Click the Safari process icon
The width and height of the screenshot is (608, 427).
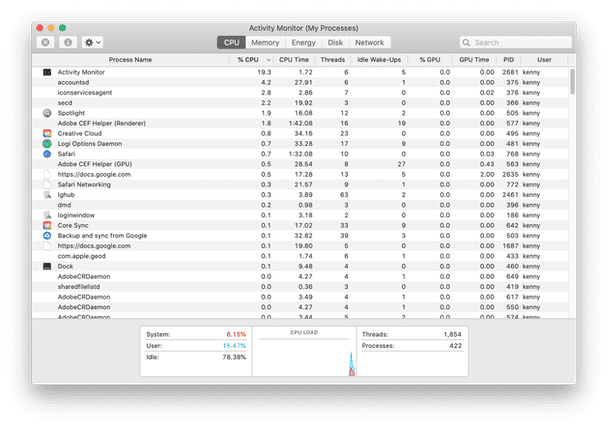point(47,154)
